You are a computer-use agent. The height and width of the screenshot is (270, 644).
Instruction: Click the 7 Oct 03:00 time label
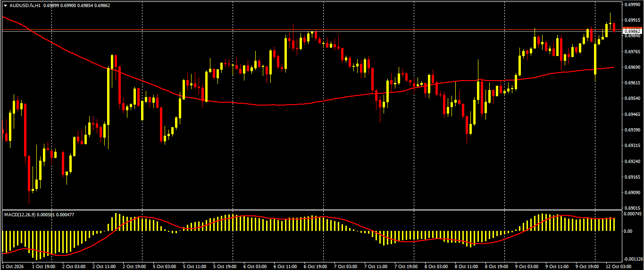point(345,266)
